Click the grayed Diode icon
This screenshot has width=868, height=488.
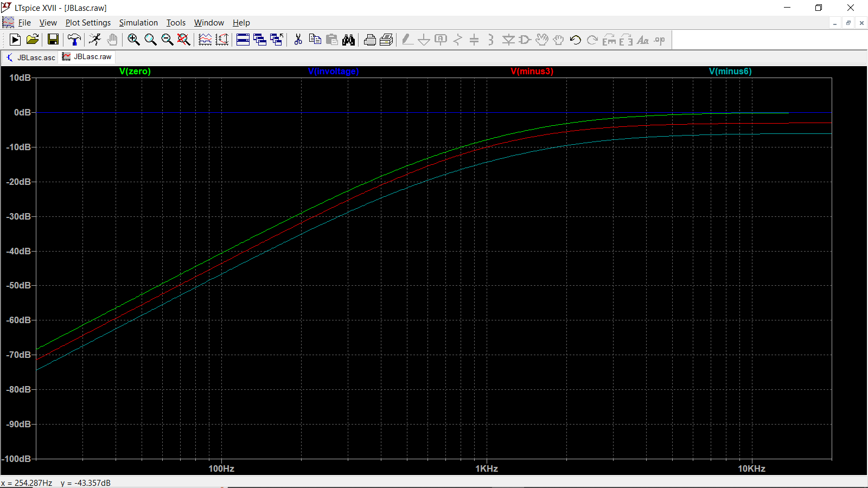[508, 40]
